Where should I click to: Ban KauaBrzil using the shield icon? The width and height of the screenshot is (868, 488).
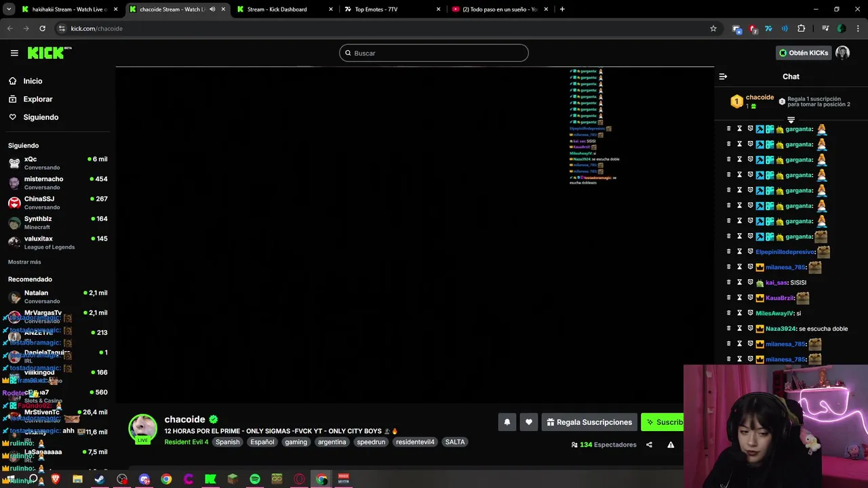point(750,298)
